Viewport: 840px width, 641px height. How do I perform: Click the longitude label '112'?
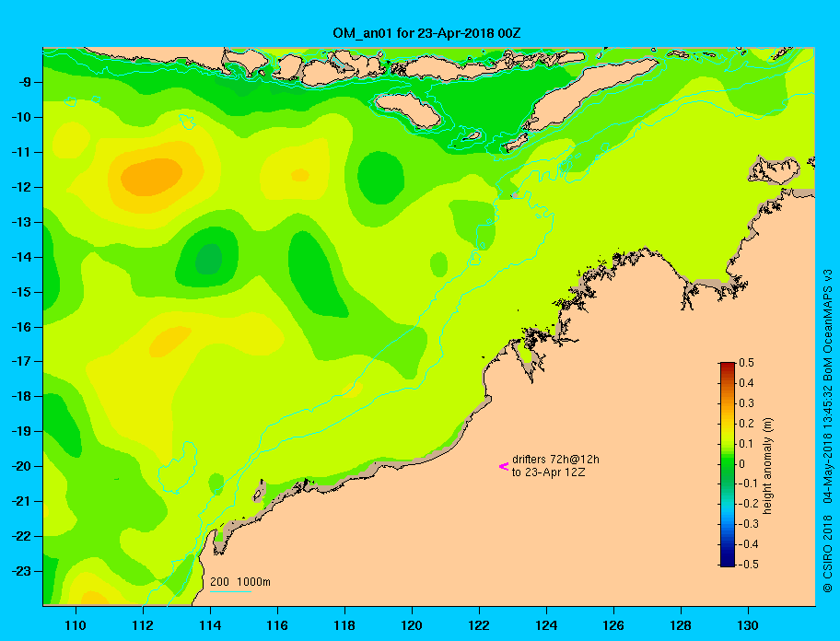[143, 625]
